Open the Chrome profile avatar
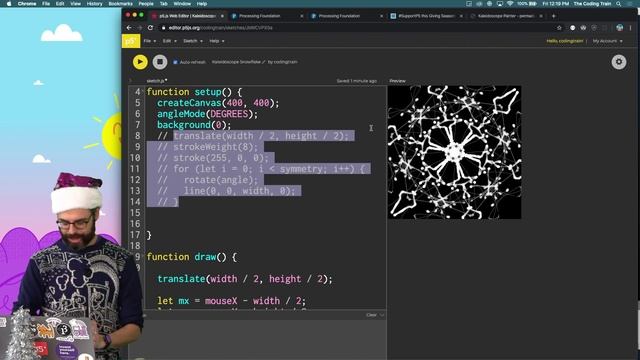This screenshot has width=640, height=360. click(x=620, y=28)
